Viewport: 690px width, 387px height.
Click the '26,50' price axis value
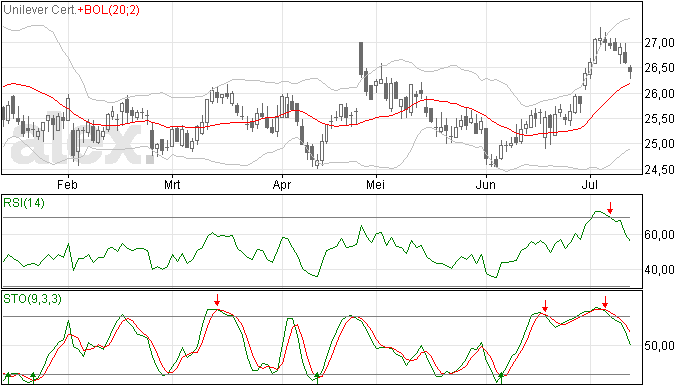click(659, 68)
